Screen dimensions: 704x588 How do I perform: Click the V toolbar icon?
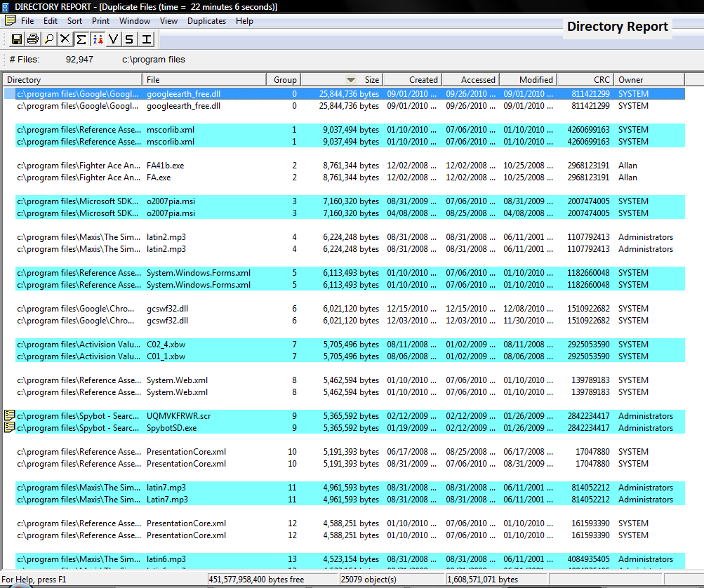[114, 39]
